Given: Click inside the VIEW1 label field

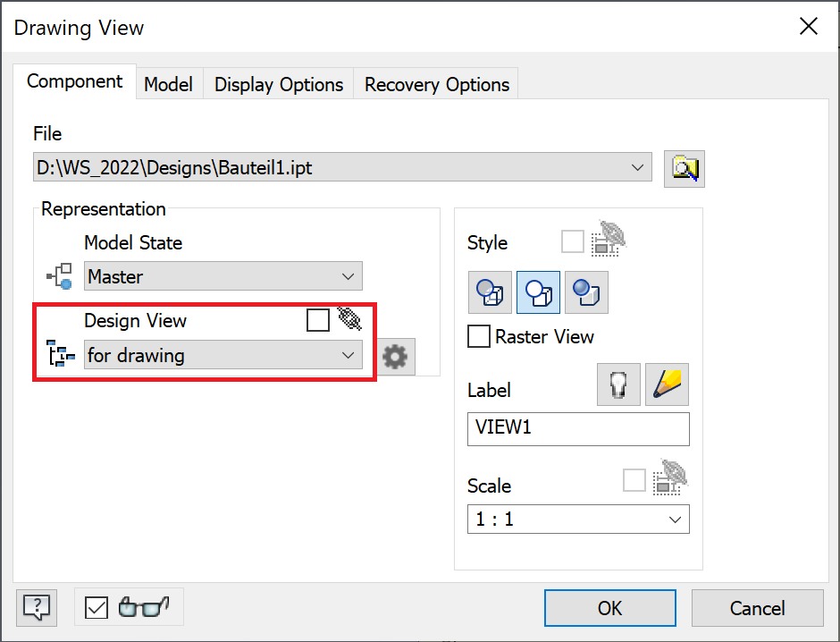Looking at the screenshot, I should click(x=577, y=429).
